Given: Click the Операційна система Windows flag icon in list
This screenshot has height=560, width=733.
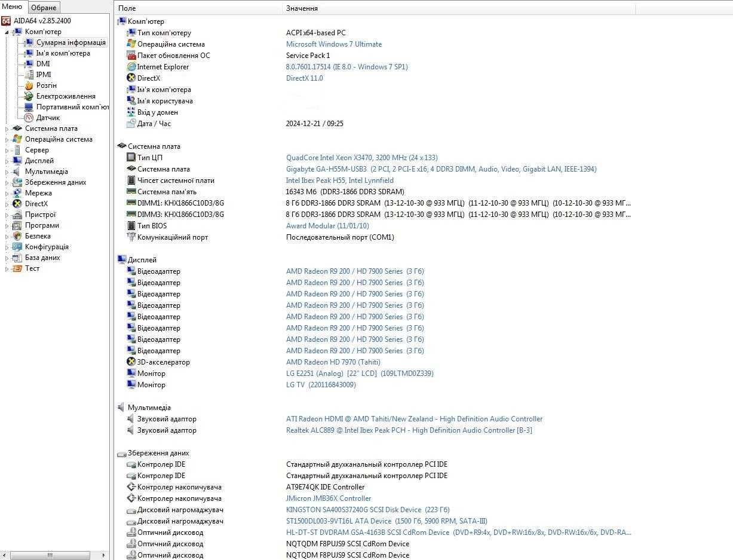Looking at the screenshot, I should (x=131, y=44).
